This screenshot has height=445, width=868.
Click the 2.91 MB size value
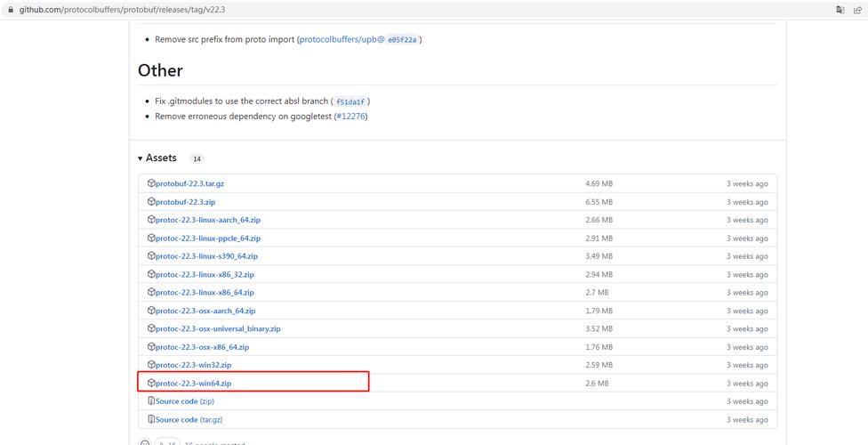(x=599, y=239)
